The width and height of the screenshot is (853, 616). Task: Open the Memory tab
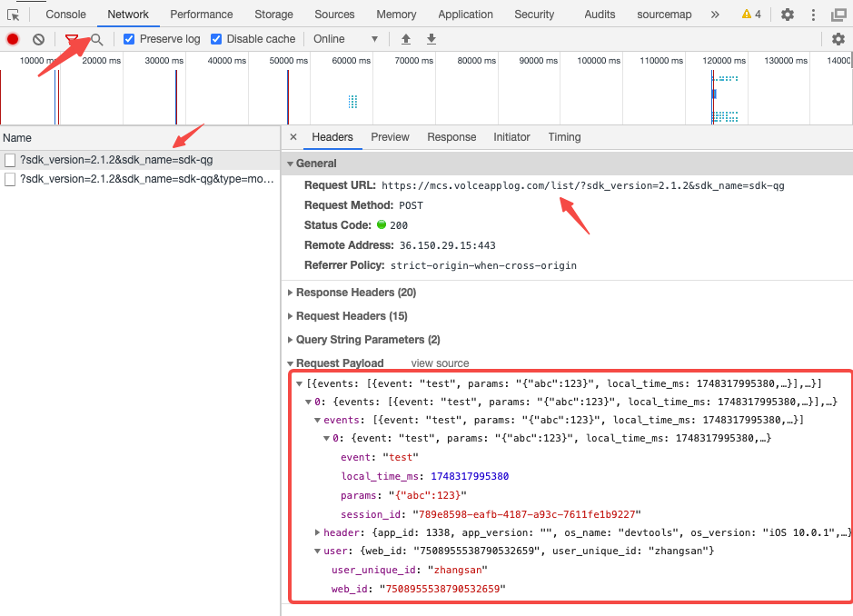point(396,15)
